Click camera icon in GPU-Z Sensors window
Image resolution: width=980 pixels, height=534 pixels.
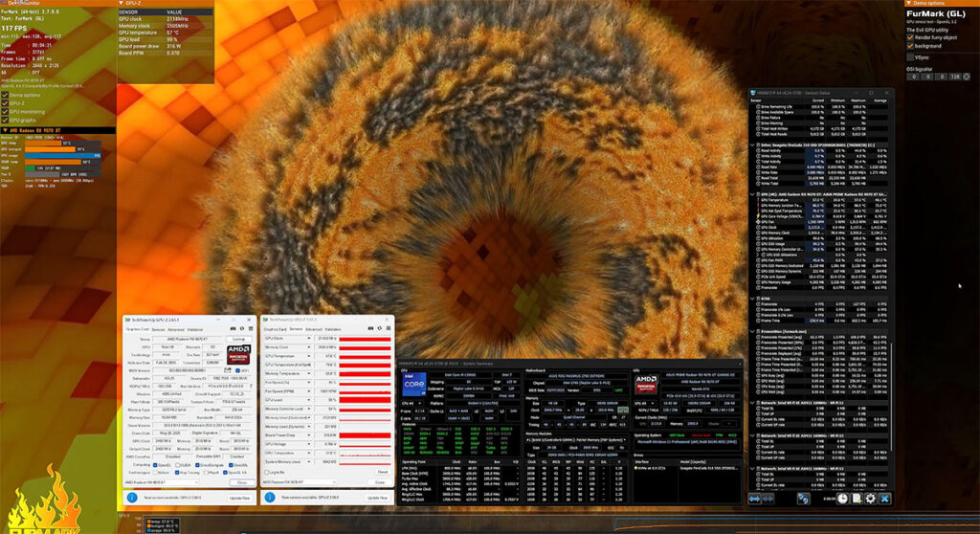[x=370, y=328]
